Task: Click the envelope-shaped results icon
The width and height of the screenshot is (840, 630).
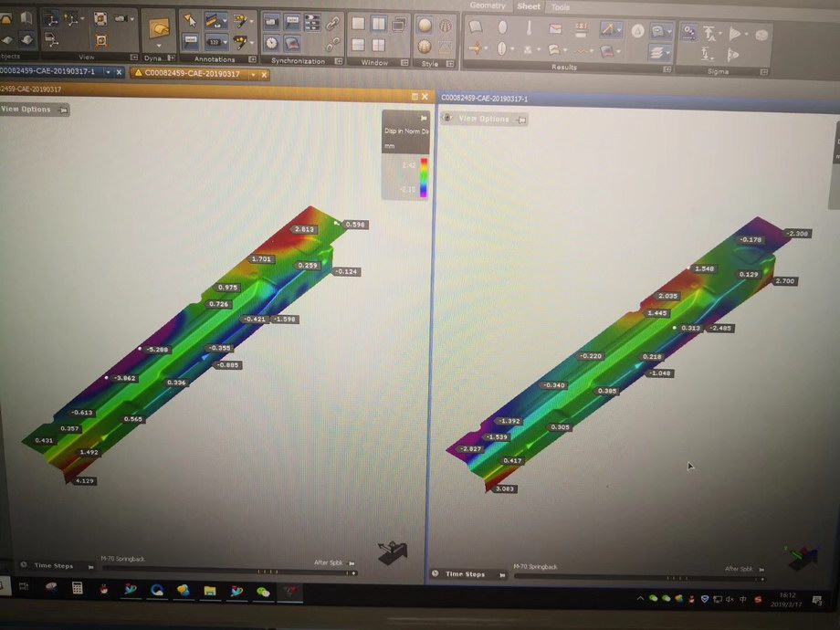Action: click(555, 28)
